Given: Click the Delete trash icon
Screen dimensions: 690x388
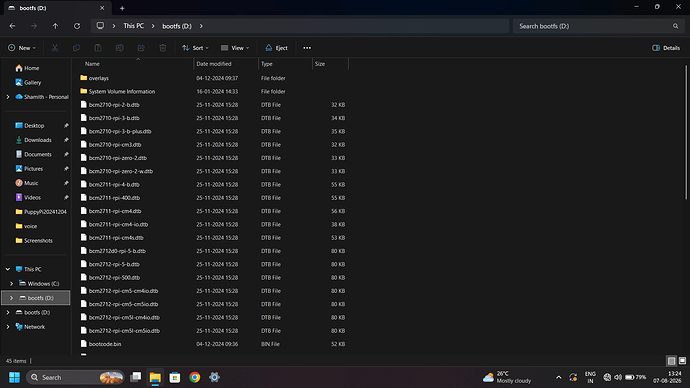Looking at the screenshot, I should coord(163,48).
